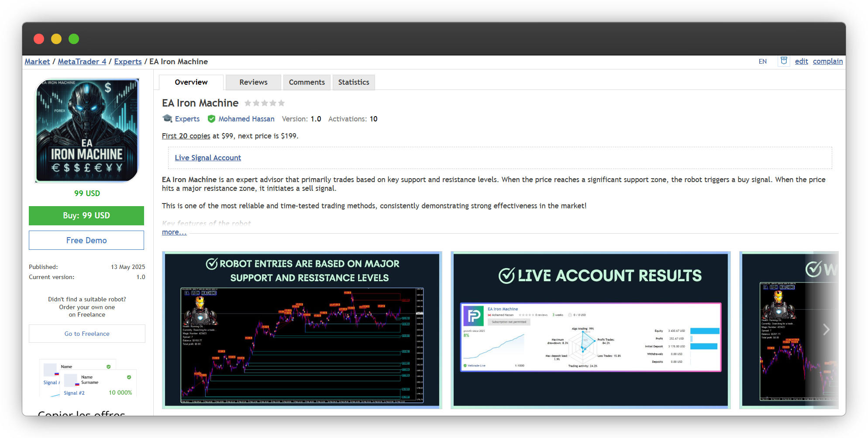Click the macOS green fullscreen button

pyautogui.click(x=74, y=39)
